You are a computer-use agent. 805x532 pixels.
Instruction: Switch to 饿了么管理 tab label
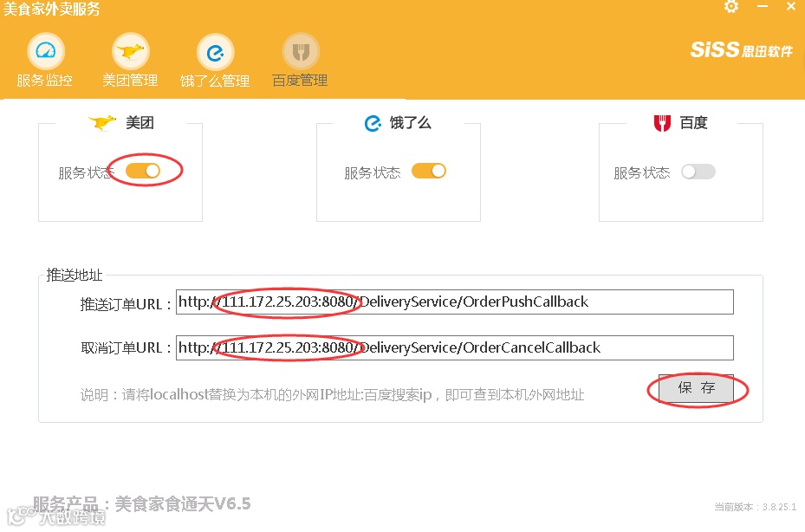pos(215,81)
